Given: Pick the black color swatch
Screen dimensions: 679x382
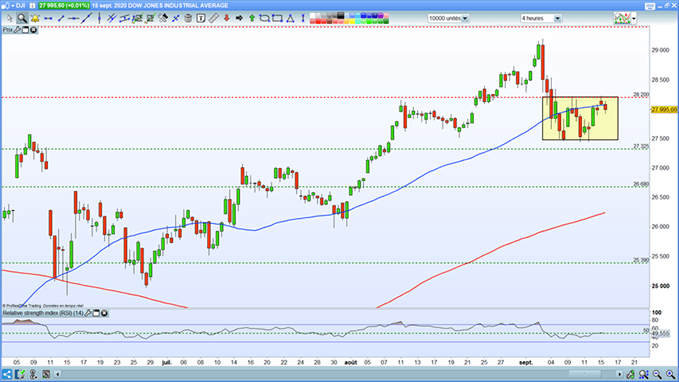Looking at the screenshot, I should coord(341,16).
